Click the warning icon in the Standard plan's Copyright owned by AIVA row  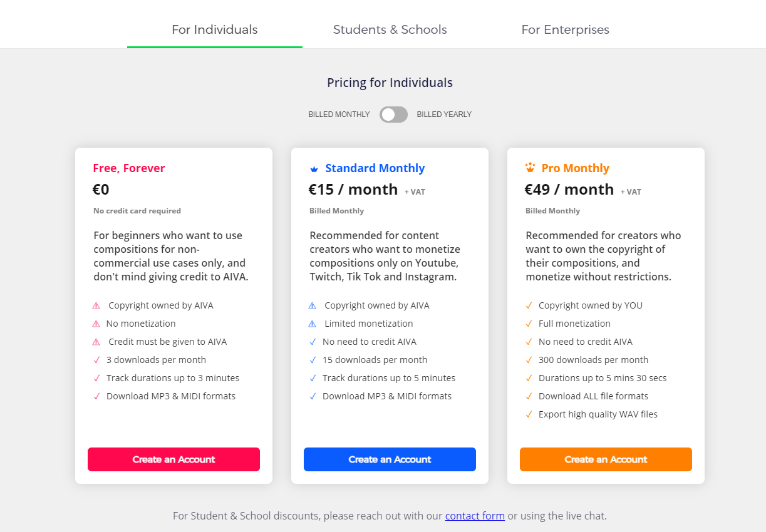click(313, 306)
